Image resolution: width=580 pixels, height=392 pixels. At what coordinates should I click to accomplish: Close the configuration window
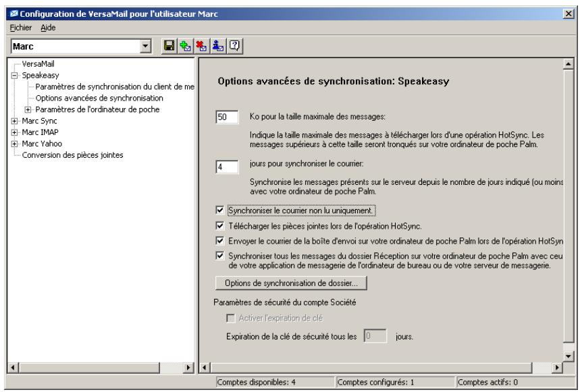568,14
